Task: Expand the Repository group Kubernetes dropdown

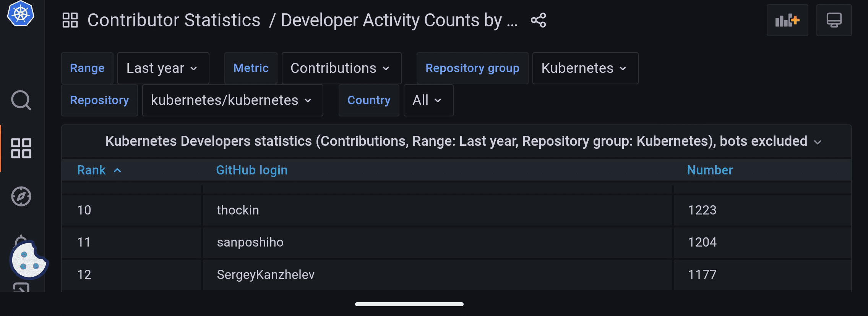Action: click(x=585, y=68)
